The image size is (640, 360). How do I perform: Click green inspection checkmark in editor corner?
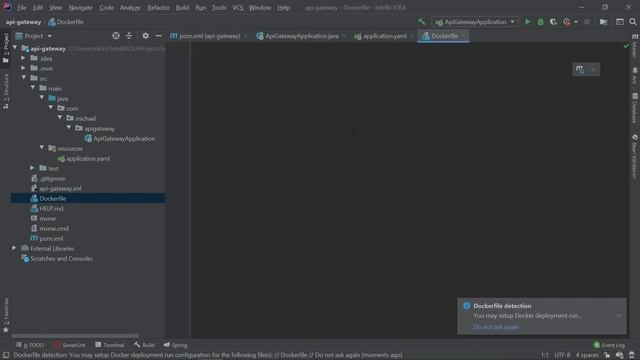(x=626, y=46)
